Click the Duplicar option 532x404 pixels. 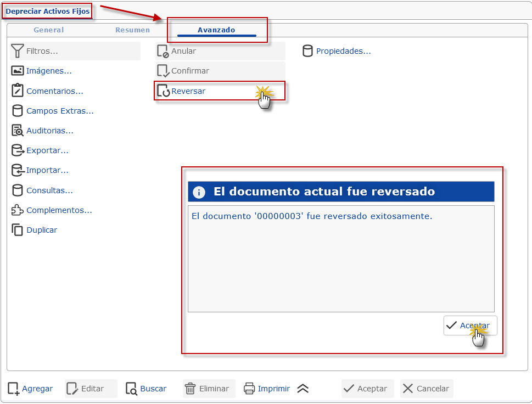tap(42, 230)
